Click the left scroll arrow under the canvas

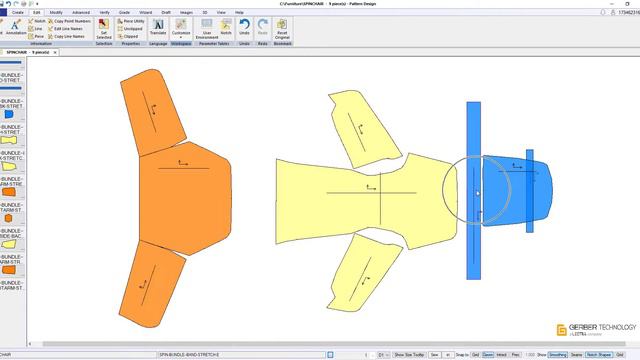30,344
